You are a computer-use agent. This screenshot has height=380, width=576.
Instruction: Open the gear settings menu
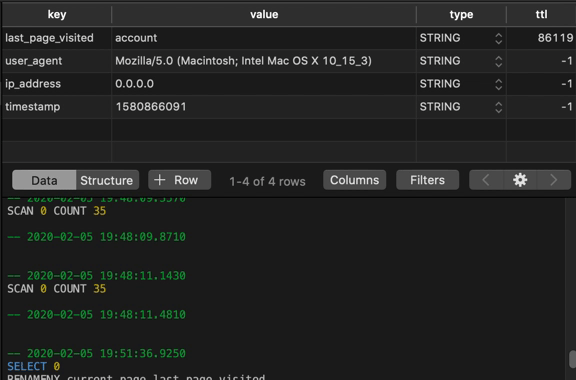[x=520, y=180]
